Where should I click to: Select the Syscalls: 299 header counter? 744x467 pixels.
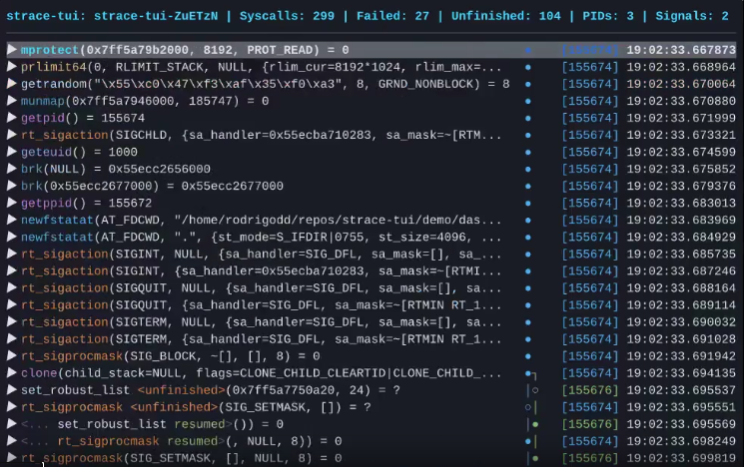[287, 16]
